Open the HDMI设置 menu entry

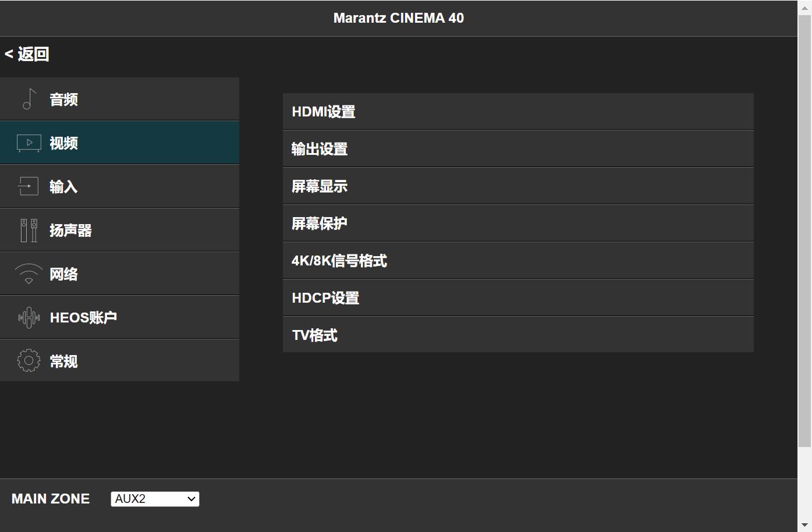pos(517,111)
